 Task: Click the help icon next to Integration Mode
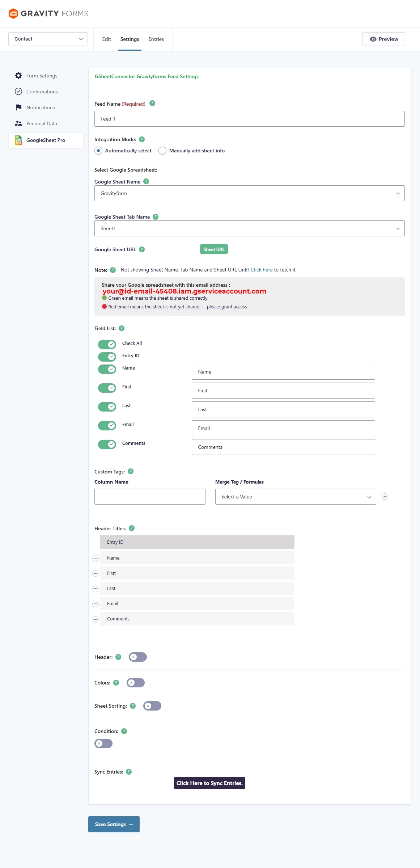click(142, 139)
